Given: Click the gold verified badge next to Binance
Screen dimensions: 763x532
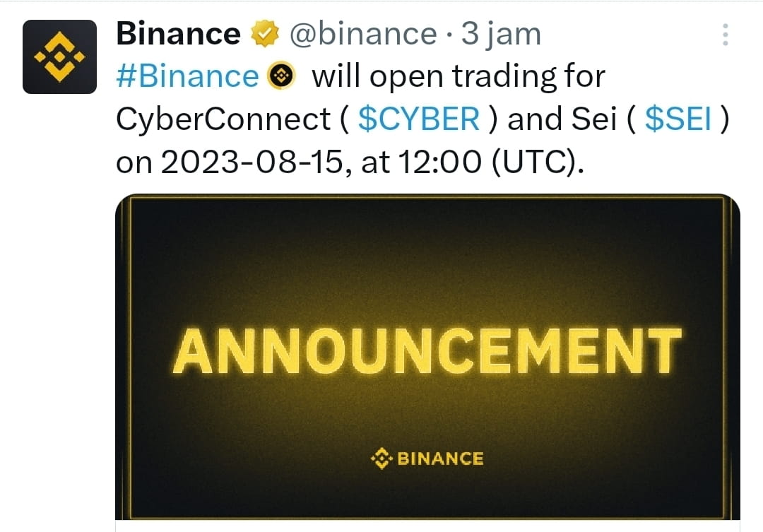Looking at the screenshot, I should (266, 32).
